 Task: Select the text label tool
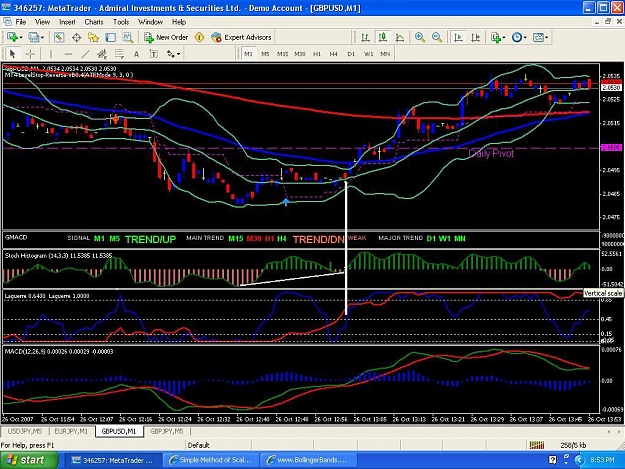153,54
